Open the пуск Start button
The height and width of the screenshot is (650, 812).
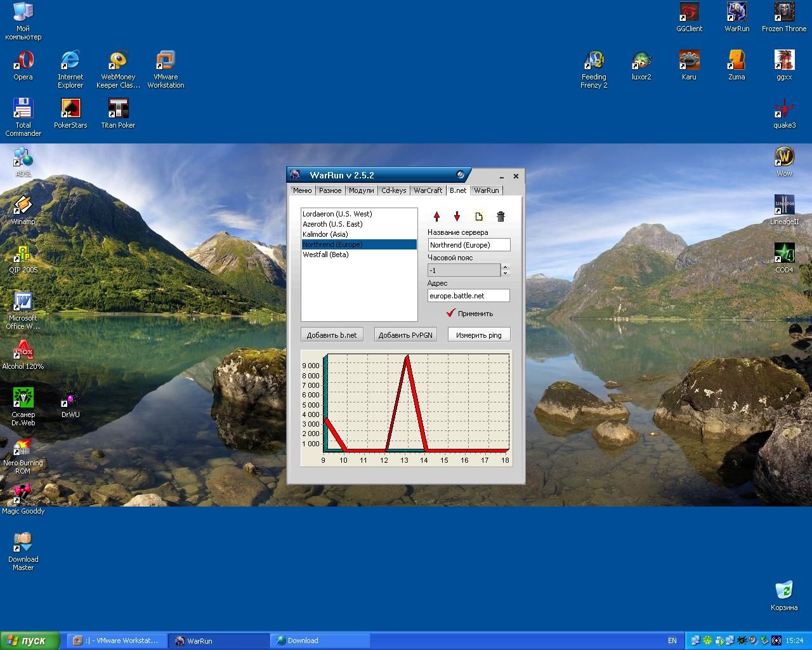(x=30, y=640)
